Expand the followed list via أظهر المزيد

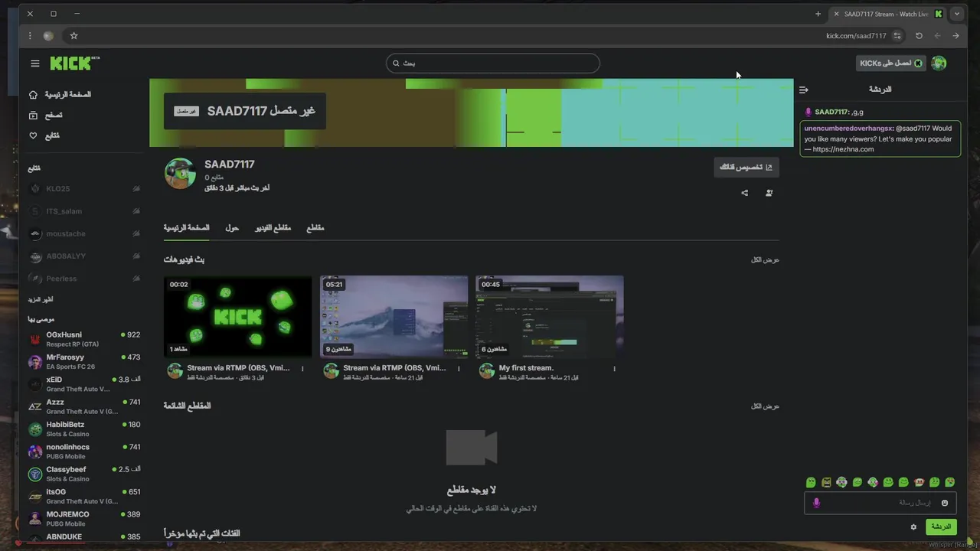point(41,299)
